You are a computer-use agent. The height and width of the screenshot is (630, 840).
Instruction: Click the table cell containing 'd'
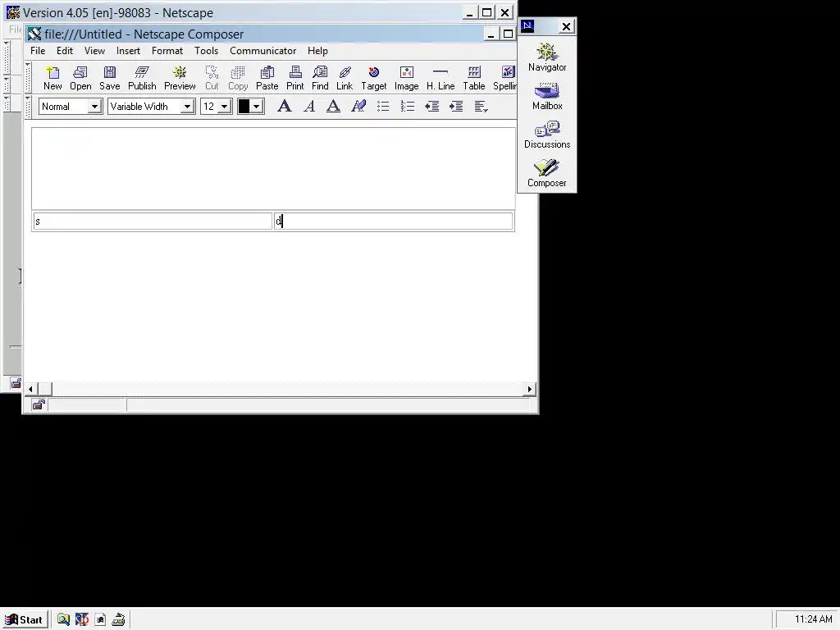(393, 221)
